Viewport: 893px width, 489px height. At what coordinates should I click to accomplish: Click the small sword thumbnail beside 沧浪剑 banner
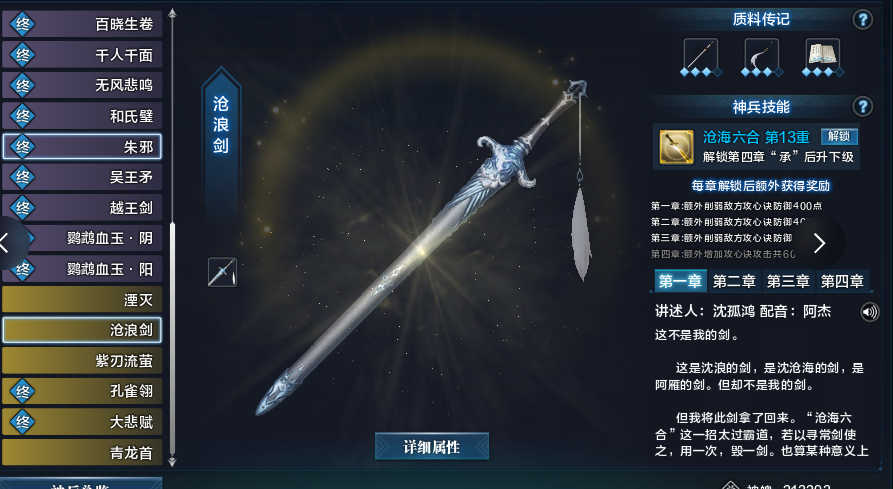coord(222,272)
